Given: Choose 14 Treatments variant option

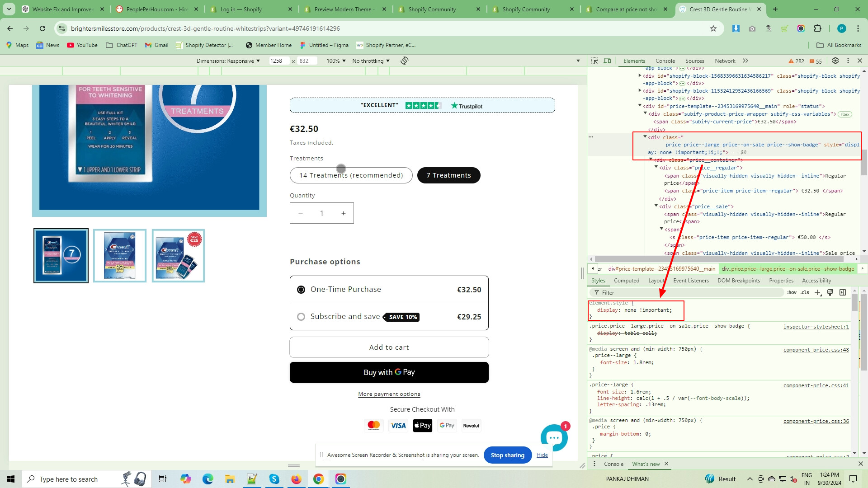Looking at the screenshot, I should [x=351, y=175].
